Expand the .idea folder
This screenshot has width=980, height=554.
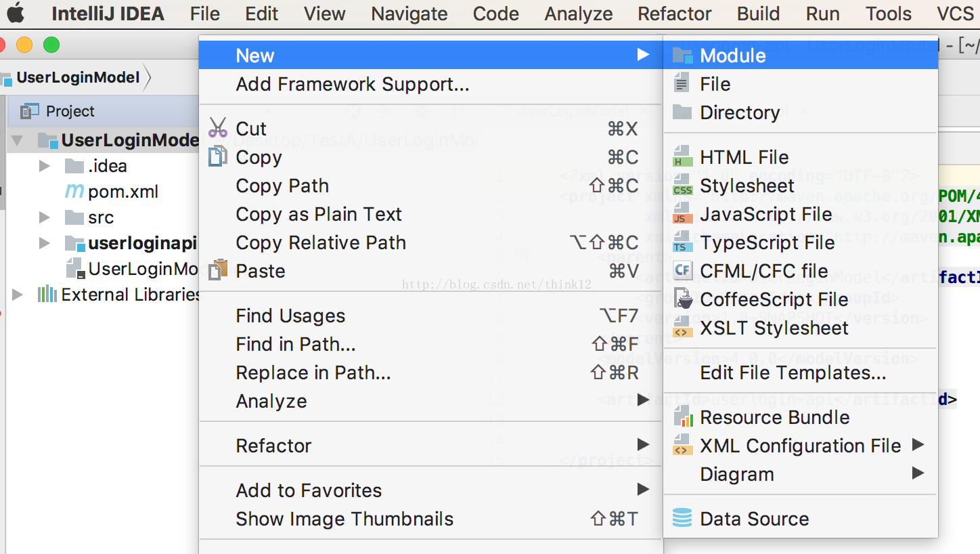tap(44, 166)
